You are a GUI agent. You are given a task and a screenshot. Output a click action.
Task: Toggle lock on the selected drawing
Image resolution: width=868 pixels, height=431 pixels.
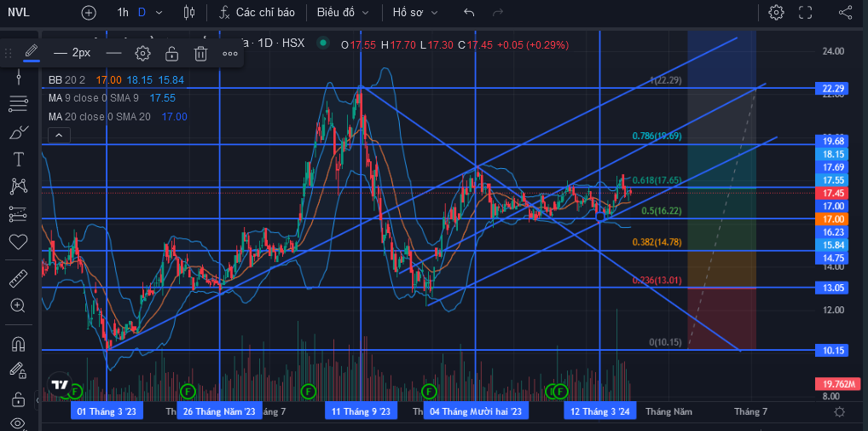[x=171, y=53]
